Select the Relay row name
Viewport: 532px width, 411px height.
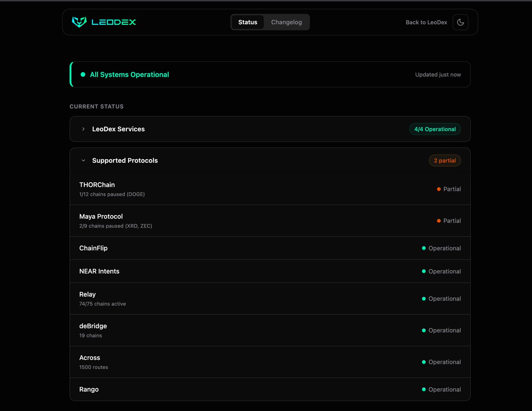point(87,294)
